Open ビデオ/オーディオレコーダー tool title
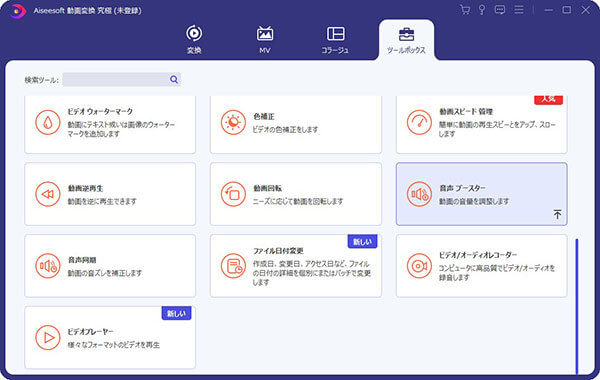 [x=478, y=255]
